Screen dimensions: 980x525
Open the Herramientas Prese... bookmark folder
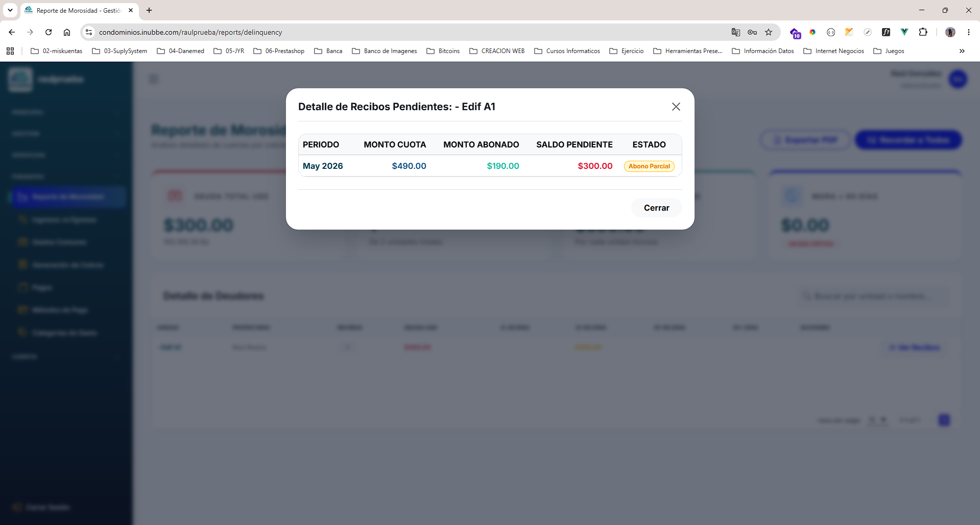(688, 51)
